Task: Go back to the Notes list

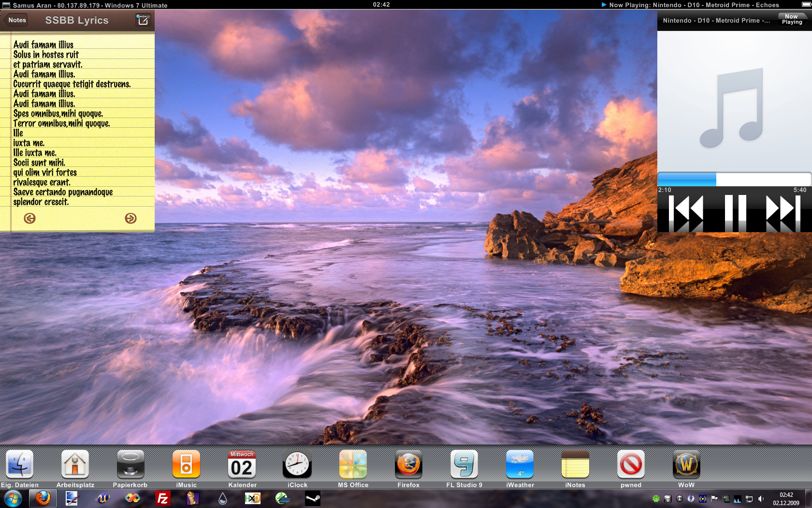Action: click(x=17, y=20)
